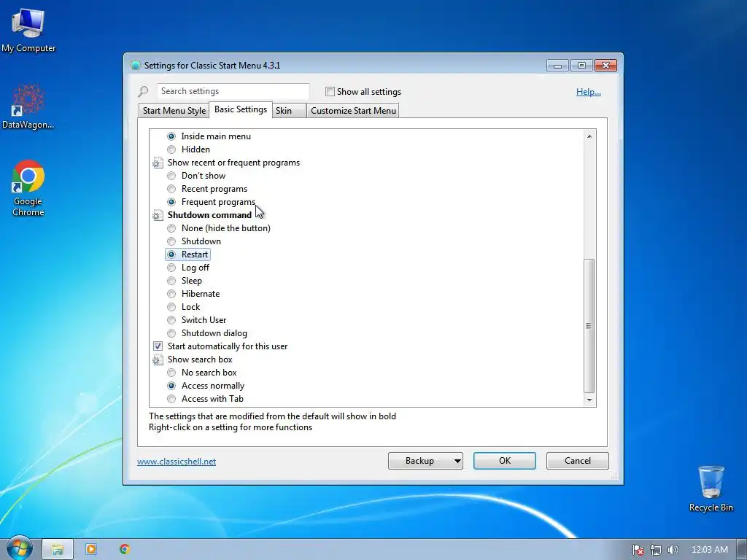This screenshot has width=747, height=560.
Task: Click OK to apply settings
Action: [505, 461]
